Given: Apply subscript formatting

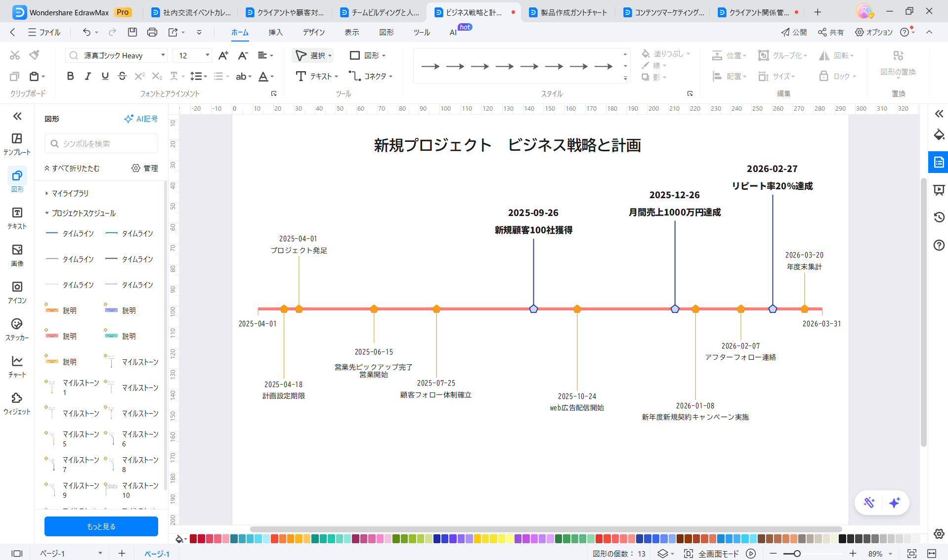Looking at the screenshot, I should coord(157,76).
